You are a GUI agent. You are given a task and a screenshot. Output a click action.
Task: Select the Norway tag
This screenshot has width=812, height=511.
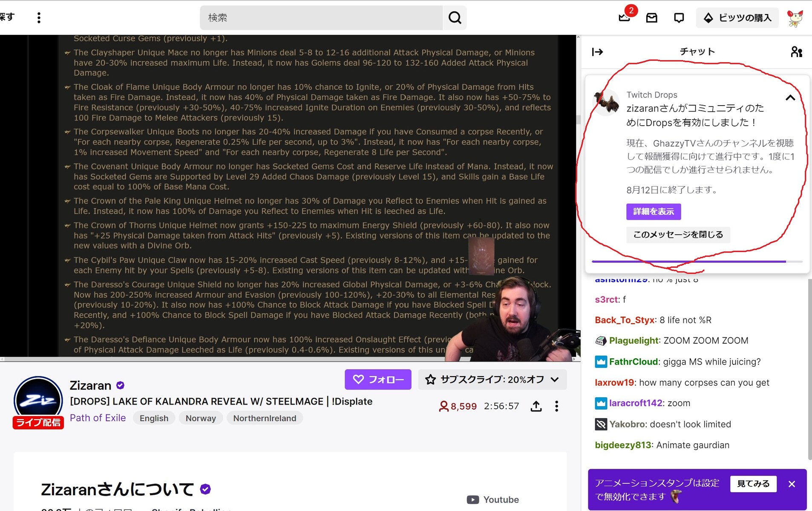[201, 418]
